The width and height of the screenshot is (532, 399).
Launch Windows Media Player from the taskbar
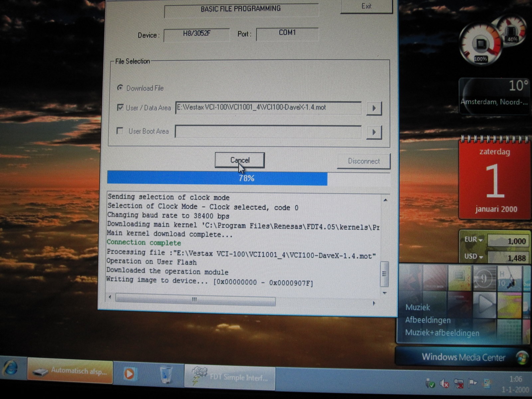(x=129, y=374)
